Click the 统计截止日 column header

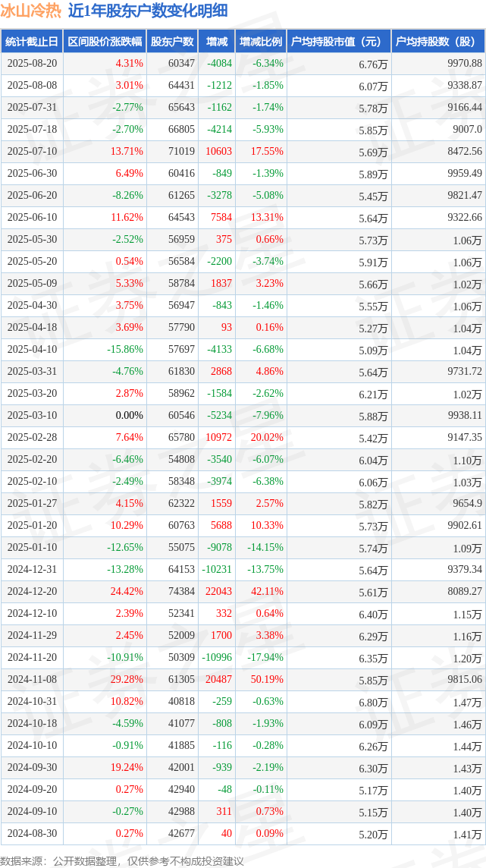pos(32,41)
